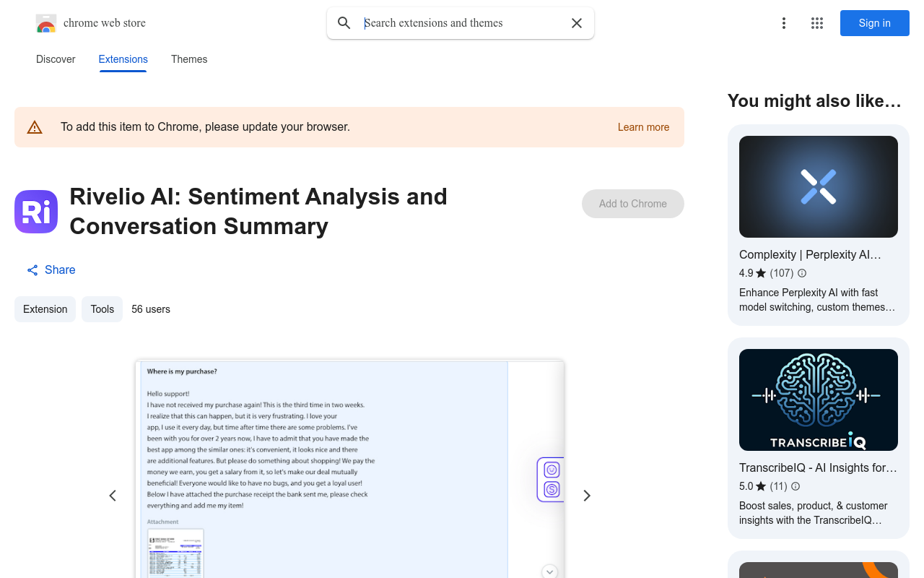Image resolution: width=924 pixels, height=578 pixels.
Task: Show next screenshot with right arrow
Action: pos(587,496)
